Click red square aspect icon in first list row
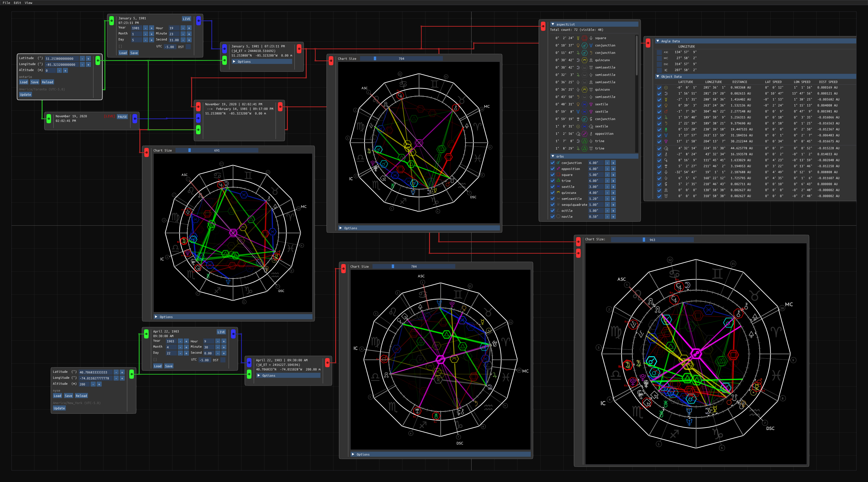868x482 pixels. click(x=585, y=38)
